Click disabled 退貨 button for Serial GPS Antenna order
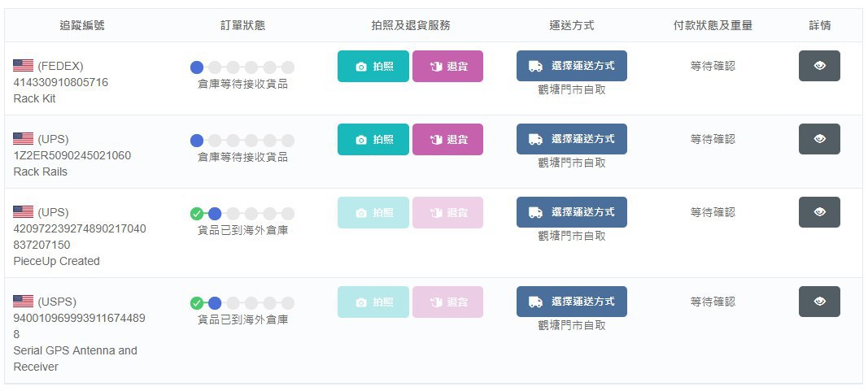This screenshot has height=391, width=868. 447,302
